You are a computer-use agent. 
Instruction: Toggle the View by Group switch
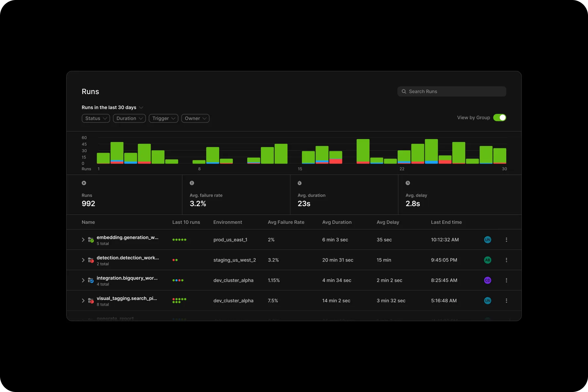coord(500,118)
